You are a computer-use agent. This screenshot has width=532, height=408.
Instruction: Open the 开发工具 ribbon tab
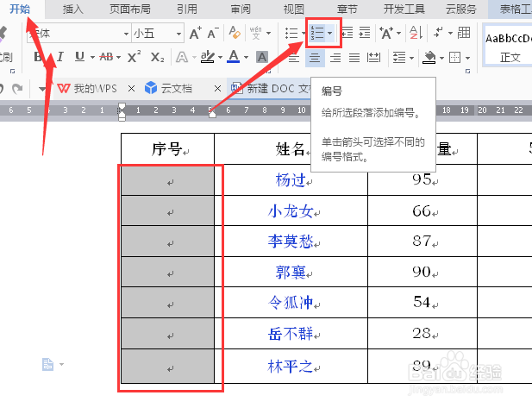coord(404,9)
